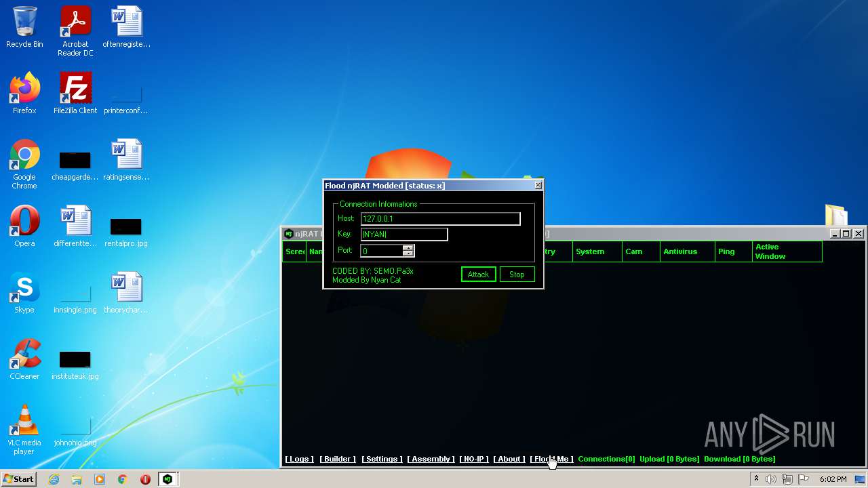The image size is (868, 488).
Task: Open Internet Explorer in the taskbar
Action: pos(54,479)
